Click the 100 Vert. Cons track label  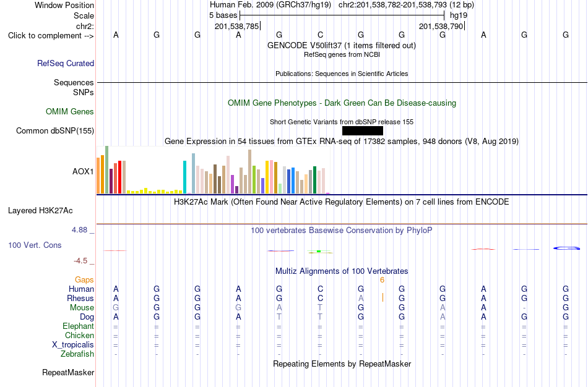[x=35, y=245]
